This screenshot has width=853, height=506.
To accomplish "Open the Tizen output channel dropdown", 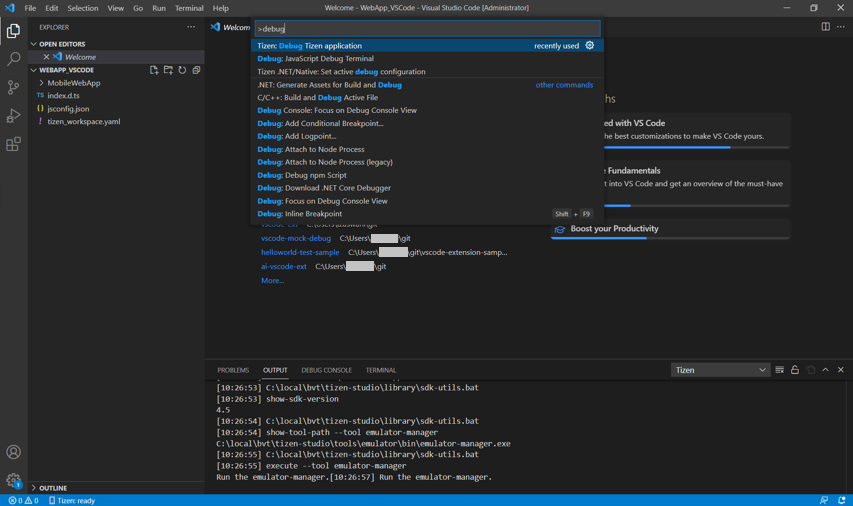I will 720,370.
